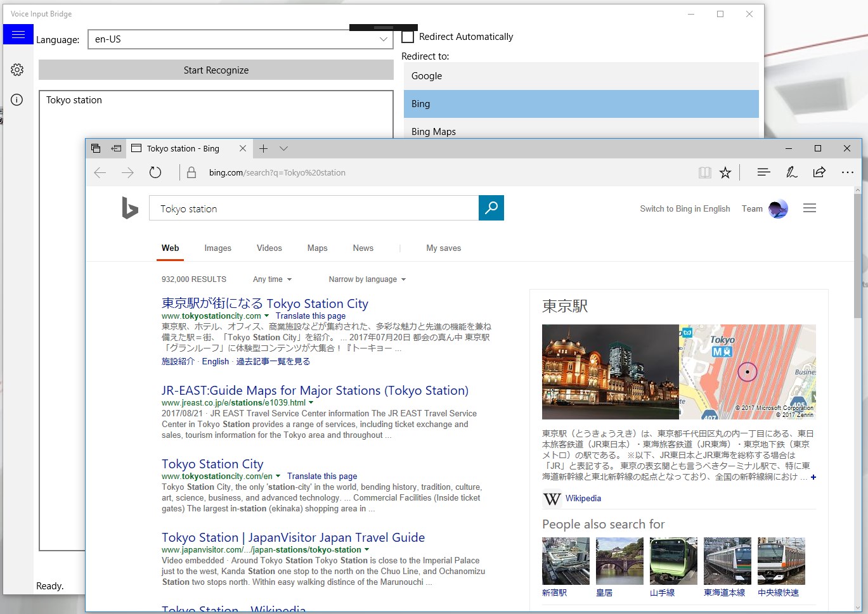Close the Tokyo station - Bing tab

[243, 148]
